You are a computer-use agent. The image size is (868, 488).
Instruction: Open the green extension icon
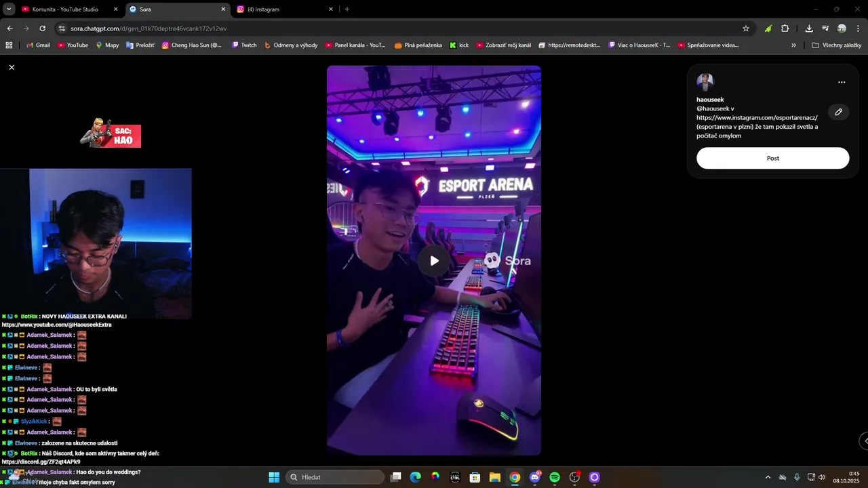[x=768, y=28]
